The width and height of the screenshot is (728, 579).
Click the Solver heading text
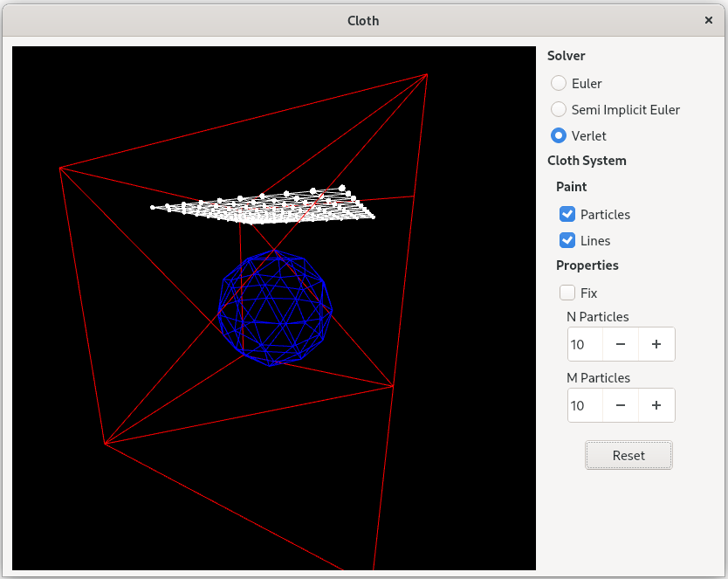pos(566,56)
